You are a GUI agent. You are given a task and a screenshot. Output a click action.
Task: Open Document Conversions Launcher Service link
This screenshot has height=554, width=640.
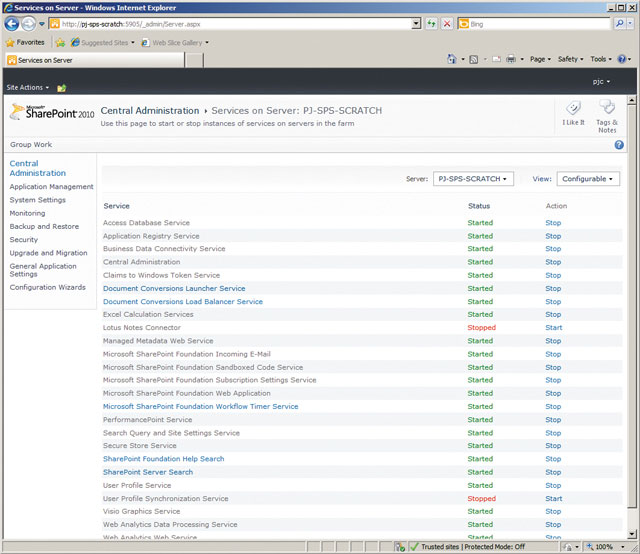coord(174,288)
